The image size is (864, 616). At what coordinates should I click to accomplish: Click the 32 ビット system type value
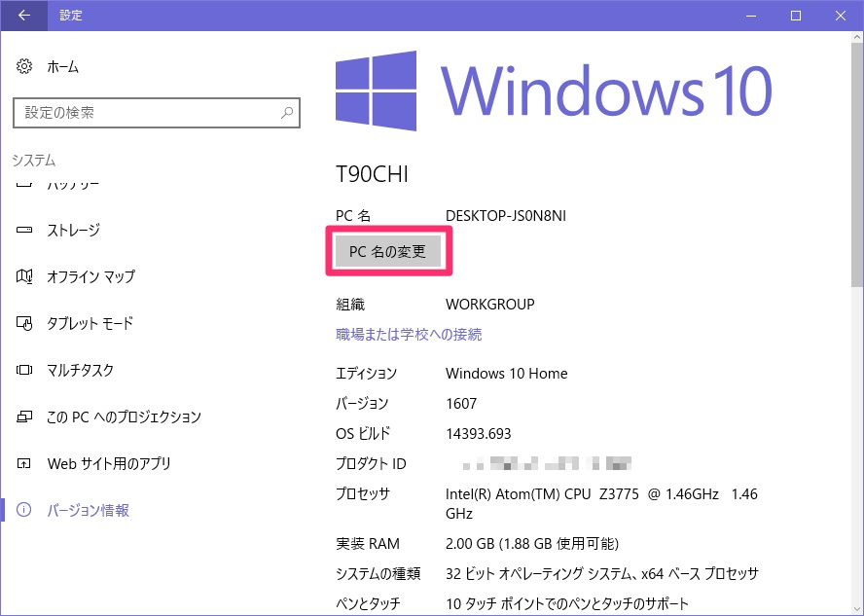click(x=601, y=573)
